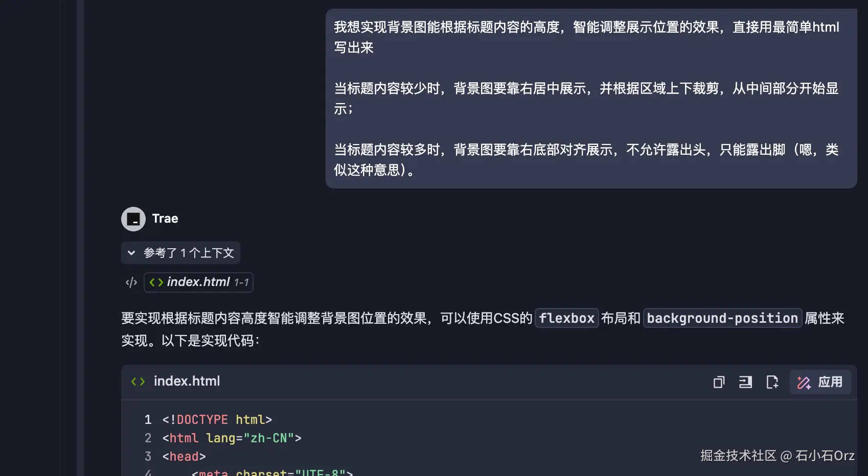Click the index.html code block filename
The width and height of the screenshot is (868, 476).
point(187,381)
